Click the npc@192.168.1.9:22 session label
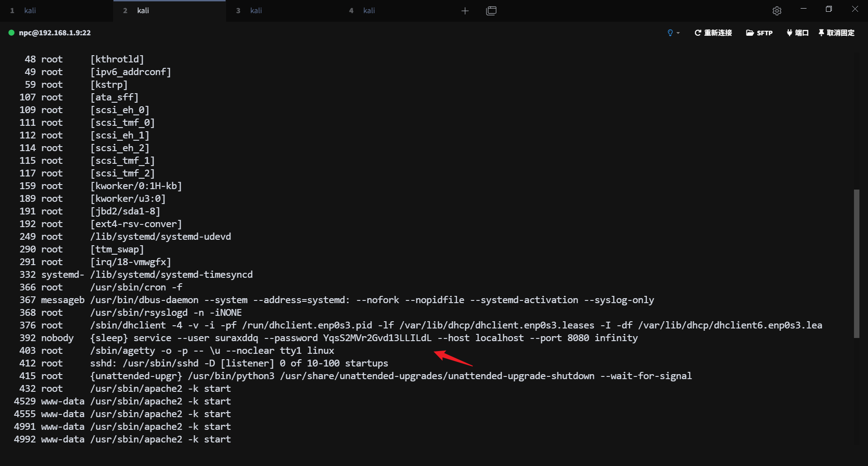The height and width of the screenshot is (466, 868). click(55, 33)
